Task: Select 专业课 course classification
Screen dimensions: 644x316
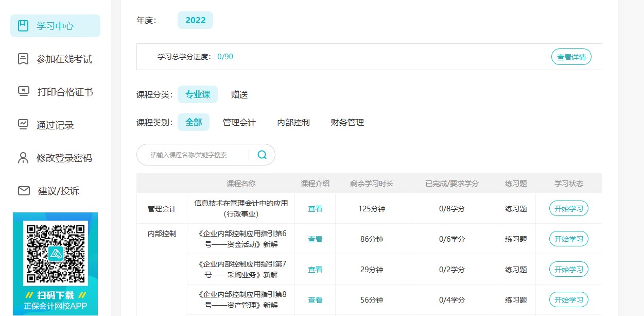Action: 198,94
